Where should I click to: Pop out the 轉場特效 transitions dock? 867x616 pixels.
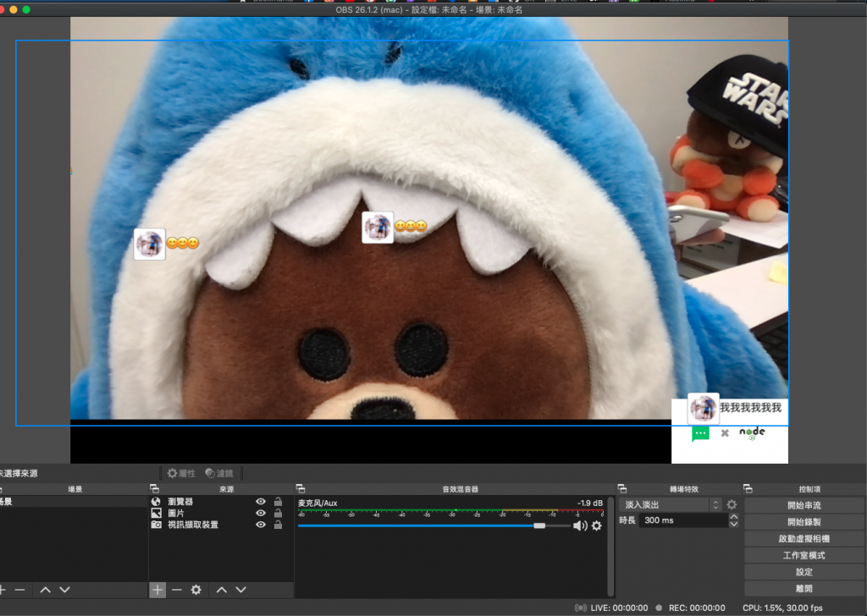coord(622,489)
